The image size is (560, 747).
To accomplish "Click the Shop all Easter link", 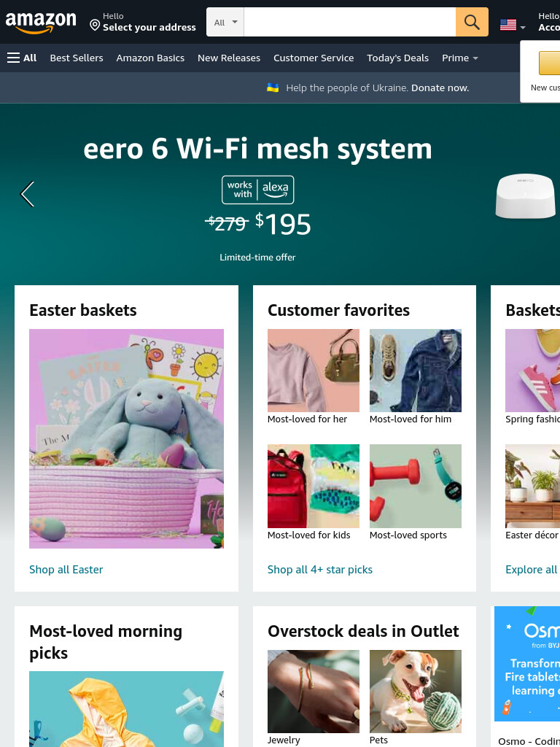I will [x=66, y=569].
